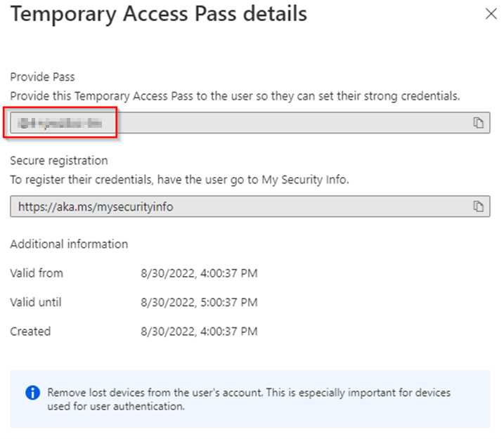Click the Temporary Access Pass details title
This screenshot has width=504, height=439.
(x=159, y=14)
